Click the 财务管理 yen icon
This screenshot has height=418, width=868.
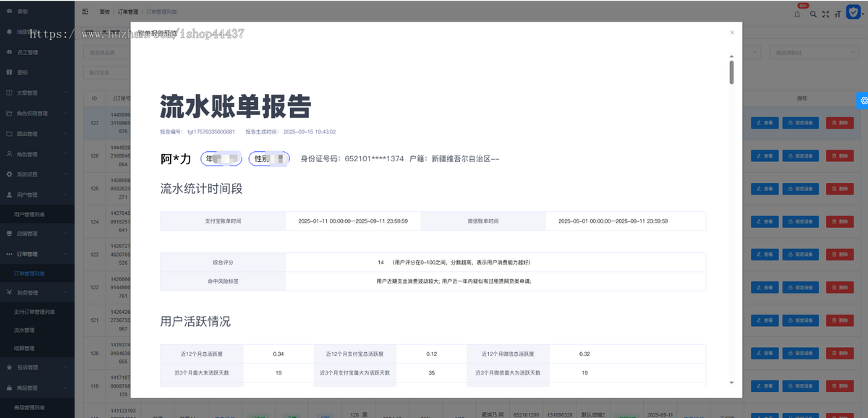point(9,293)
